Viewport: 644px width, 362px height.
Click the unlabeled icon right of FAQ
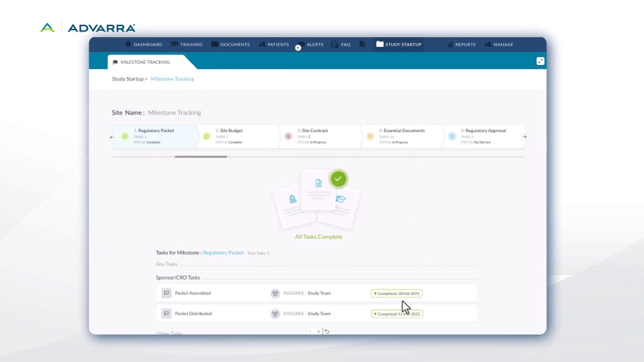363,44
